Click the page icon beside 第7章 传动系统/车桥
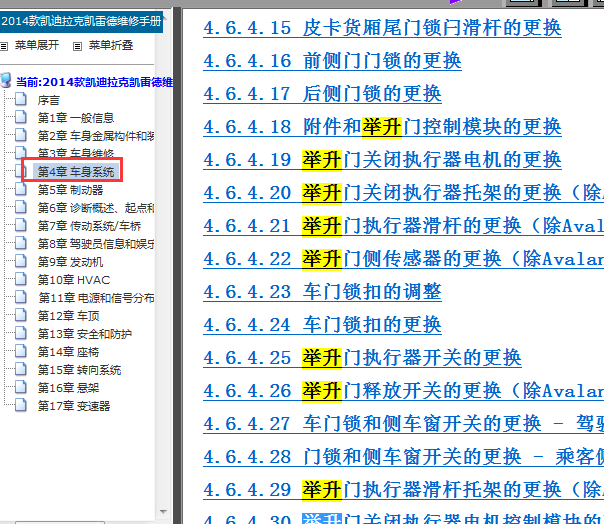The height and width of the screenshot is (524, 604). (21, 225)
